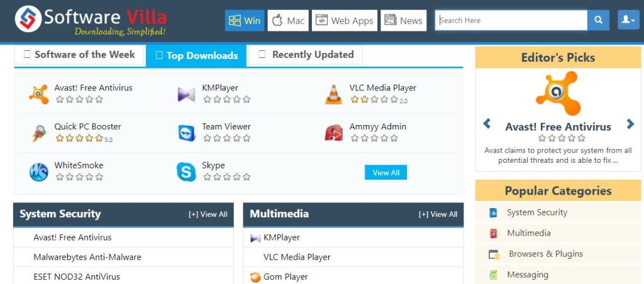Select the Win platform tab
This screenshot has width=644, height=284.
click(245, 21)
